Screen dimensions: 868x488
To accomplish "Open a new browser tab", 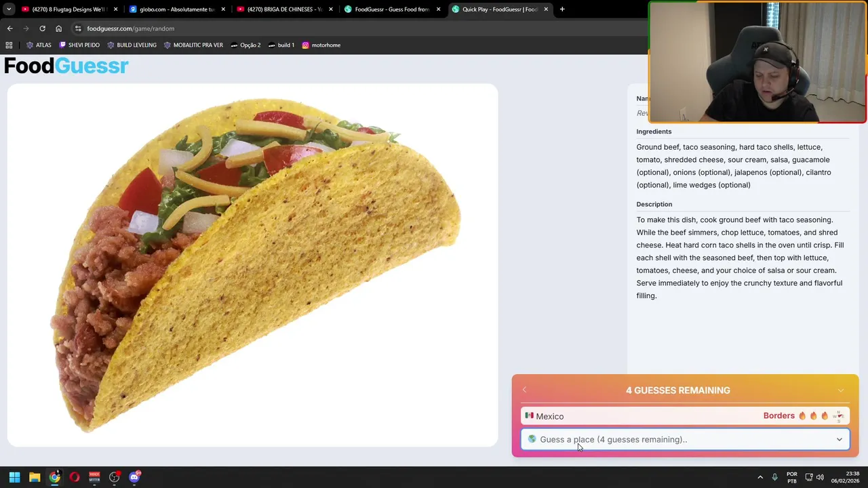I will point(562,9).
